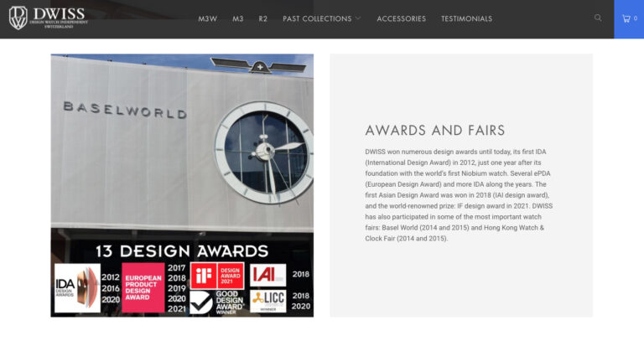Screen dimensions: 644x351
Task: Click the IAI award logo
Action: click(267, 275)
